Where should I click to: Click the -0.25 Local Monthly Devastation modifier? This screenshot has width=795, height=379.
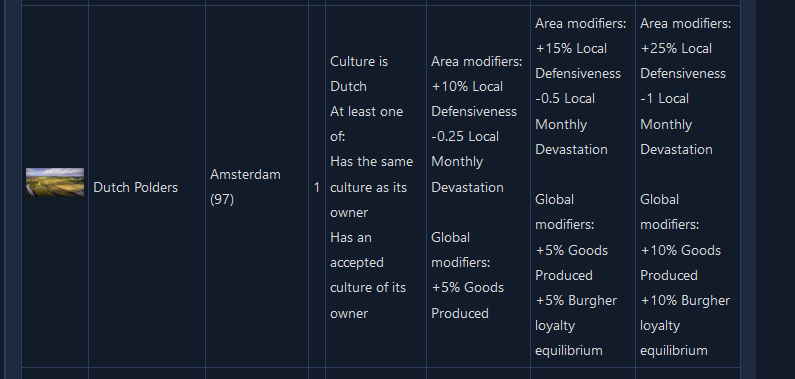[467, 162]
